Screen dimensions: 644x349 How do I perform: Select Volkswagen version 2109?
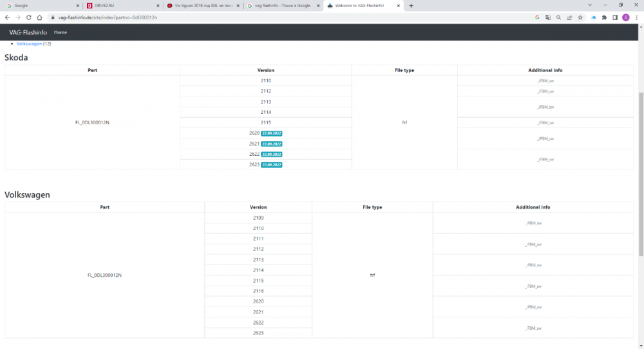tap(258, 218)
